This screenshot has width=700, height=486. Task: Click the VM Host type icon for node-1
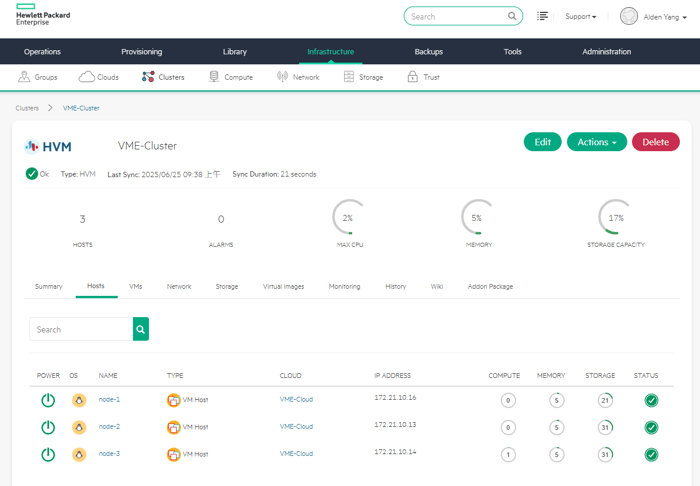[173, 400]
